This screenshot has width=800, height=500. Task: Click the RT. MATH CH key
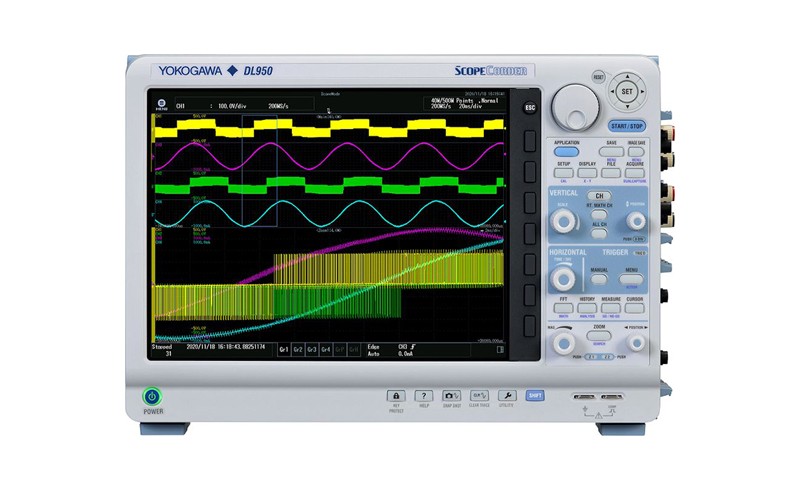tap(599, 214)
